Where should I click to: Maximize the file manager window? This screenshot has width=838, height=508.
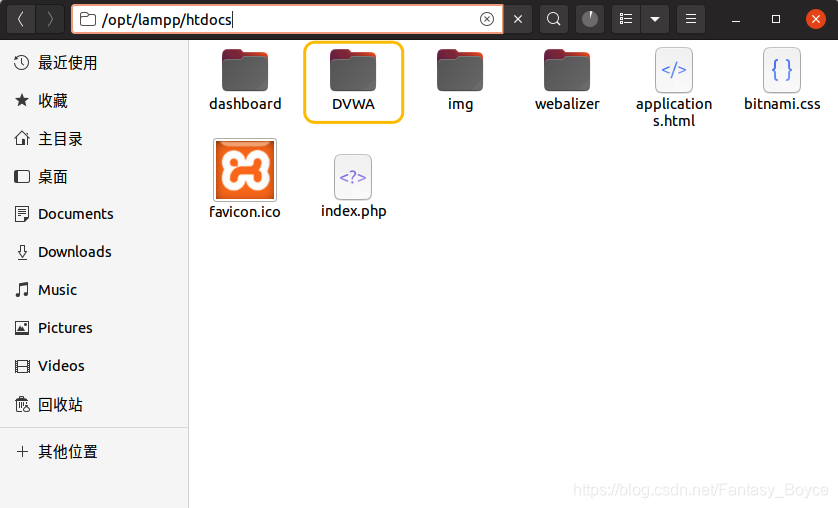click(776, 19)
